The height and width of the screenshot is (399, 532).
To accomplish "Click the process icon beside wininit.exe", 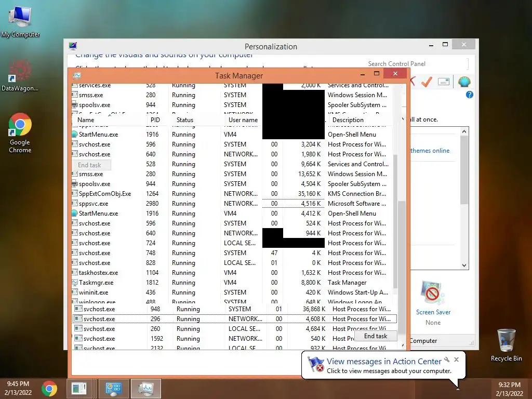I will coord(75,292).
